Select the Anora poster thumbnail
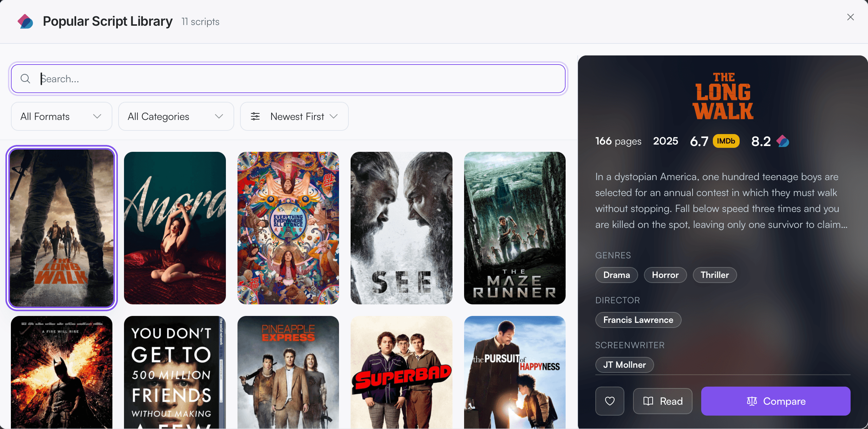The width and height of the screenshot is (868, 429). (175, 228)
